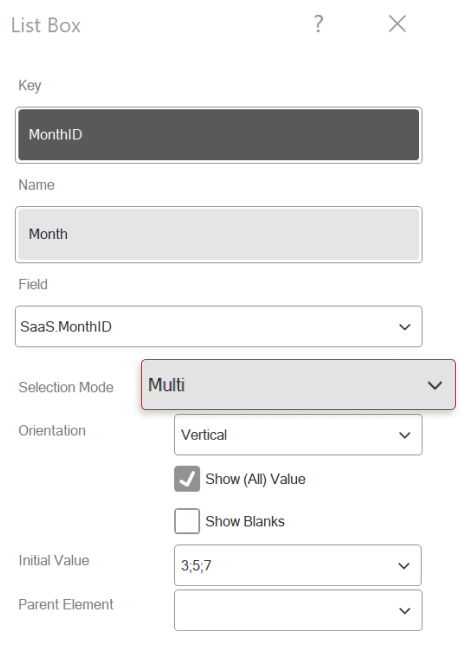The height and width of the screenshot is (650, 462).
Task: Click the Field dropdown chevron arrow
Action: click(x=405, y=327)
